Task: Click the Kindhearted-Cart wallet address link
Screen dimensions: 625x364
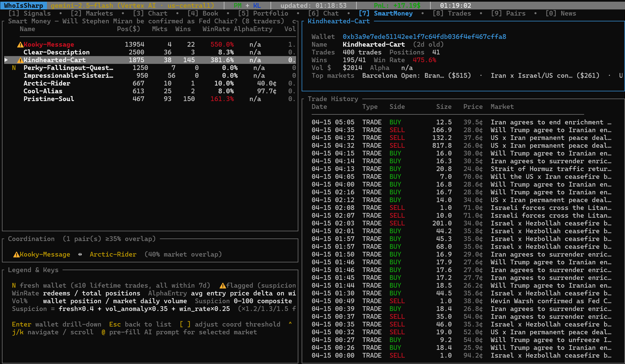Action: pos(424,37)
